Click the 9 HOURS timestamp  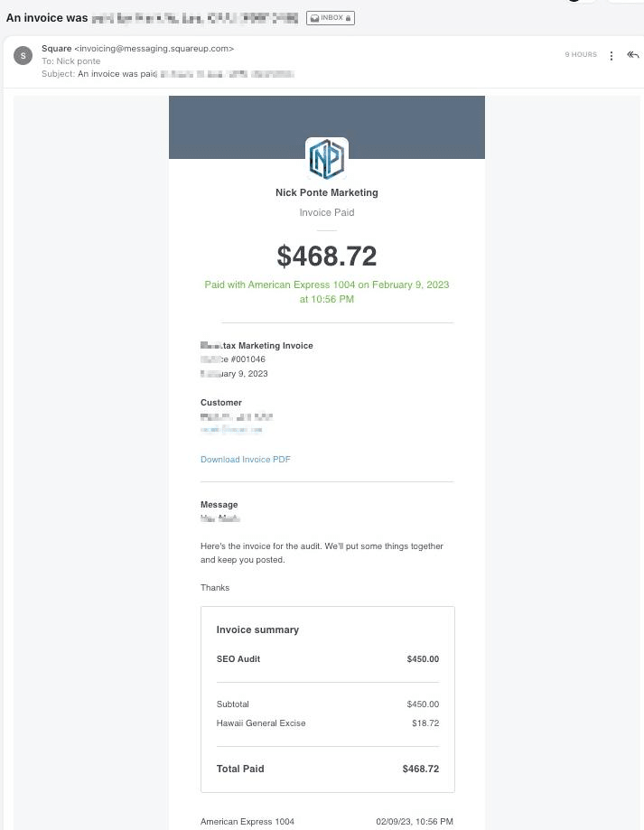pyautogui.click(x=581, y=54)
